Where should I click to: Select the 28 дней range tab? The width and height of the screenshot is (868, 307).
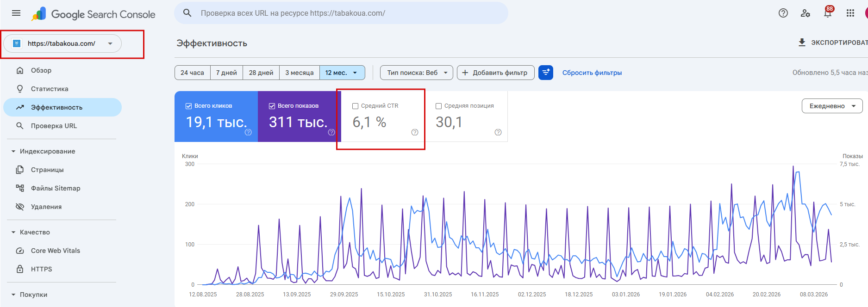(261, 73)
